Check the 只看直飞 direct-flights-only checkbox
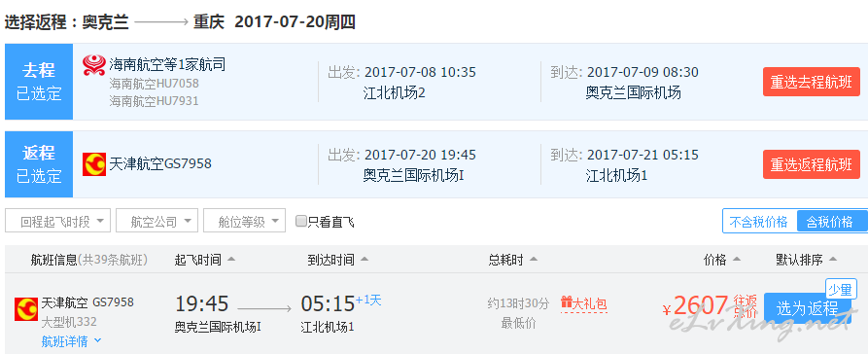This screenshot has height=354, width=868. click(x=301, y=222)
